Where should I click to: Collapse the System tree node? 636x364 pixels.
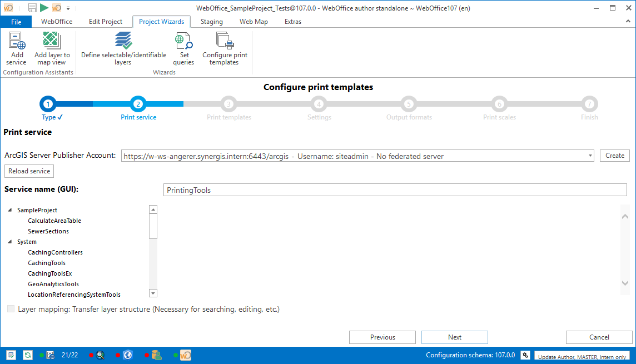point(10,242)
